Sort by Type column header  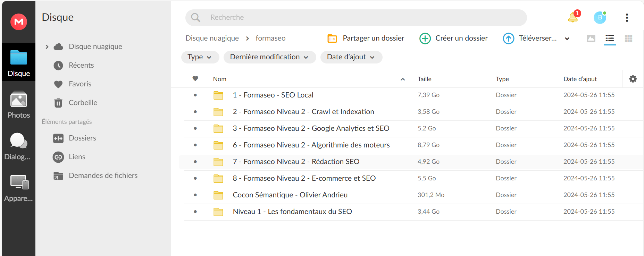(x=502, y=79)
